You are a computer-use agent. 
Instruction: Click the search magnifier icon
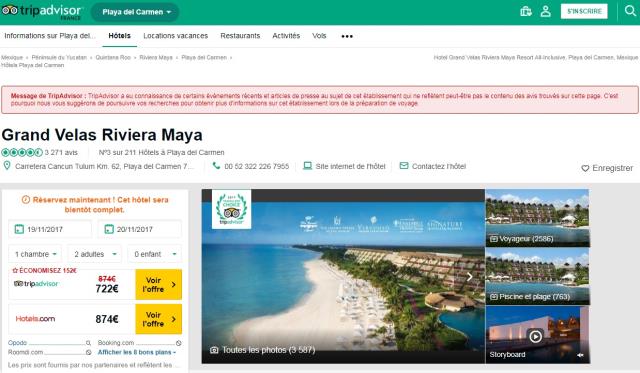(631, 11)
